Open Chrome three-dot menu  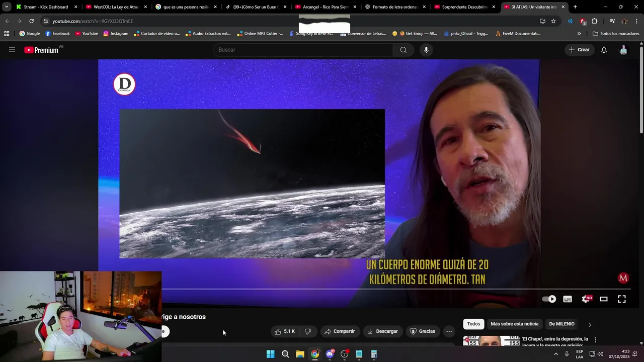pos(636,21)
